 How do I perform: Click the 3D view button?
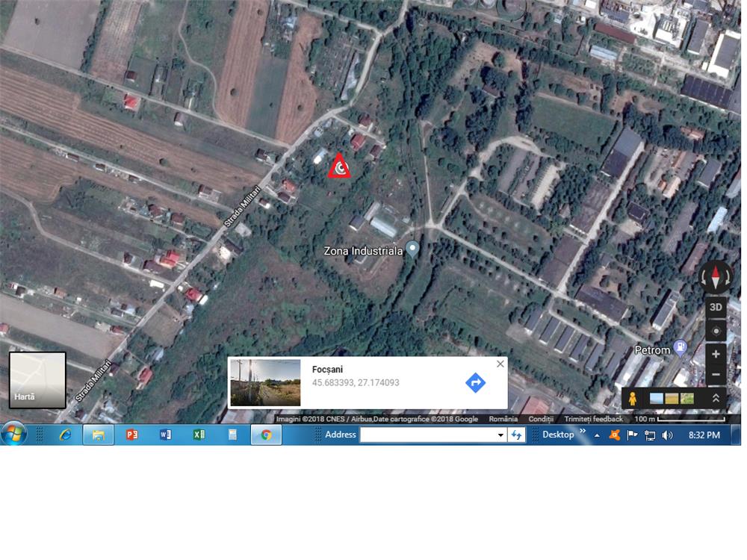point(715,306)
